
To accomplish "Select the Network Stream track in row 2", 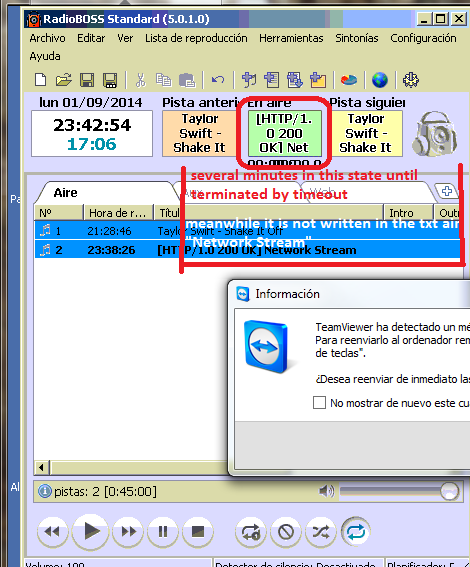I will click(x=247, y=250).
